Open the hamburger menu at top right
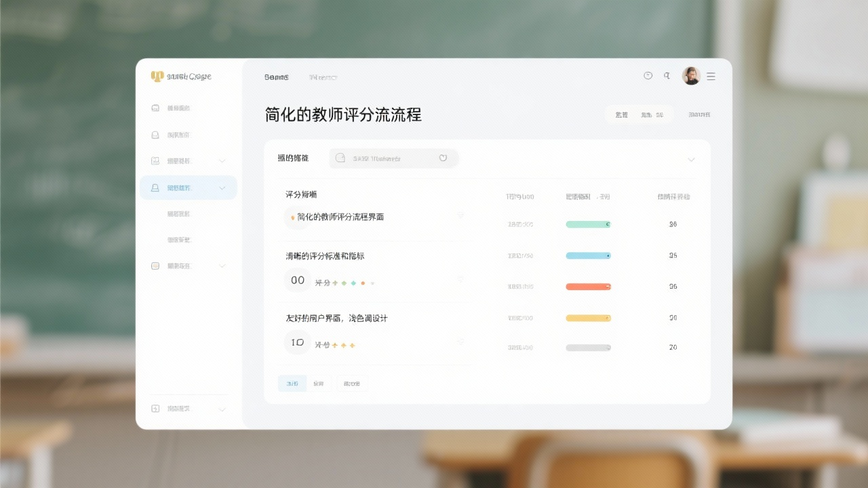 tap(710, 76)
